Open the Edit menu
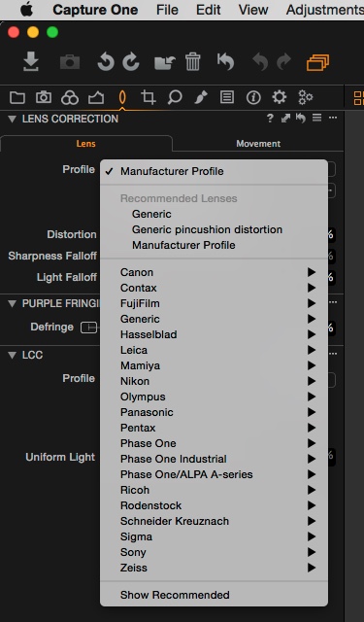The image size is (364, 622). [209, 10]
